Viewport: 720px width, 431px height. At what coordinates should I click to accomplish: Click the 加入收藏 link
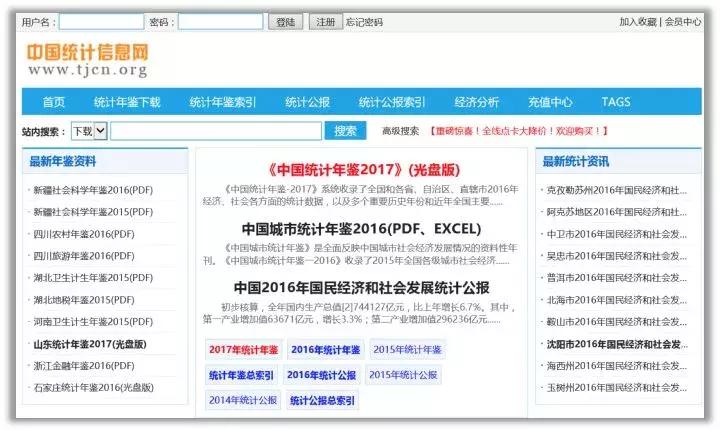(638, 22)
